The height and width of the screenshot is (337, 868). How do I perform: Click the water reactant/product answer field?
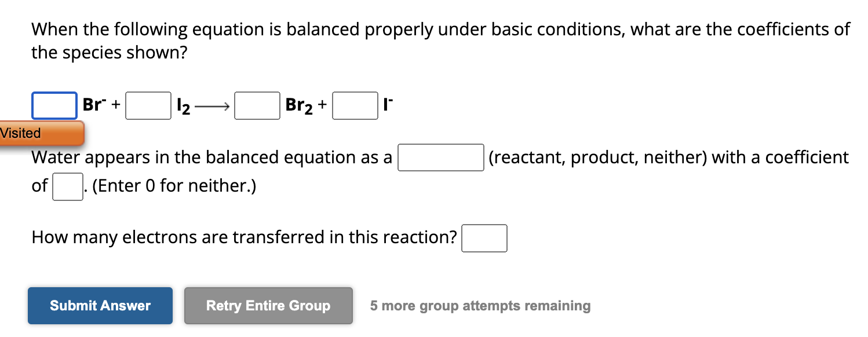[x=440, y=157]
